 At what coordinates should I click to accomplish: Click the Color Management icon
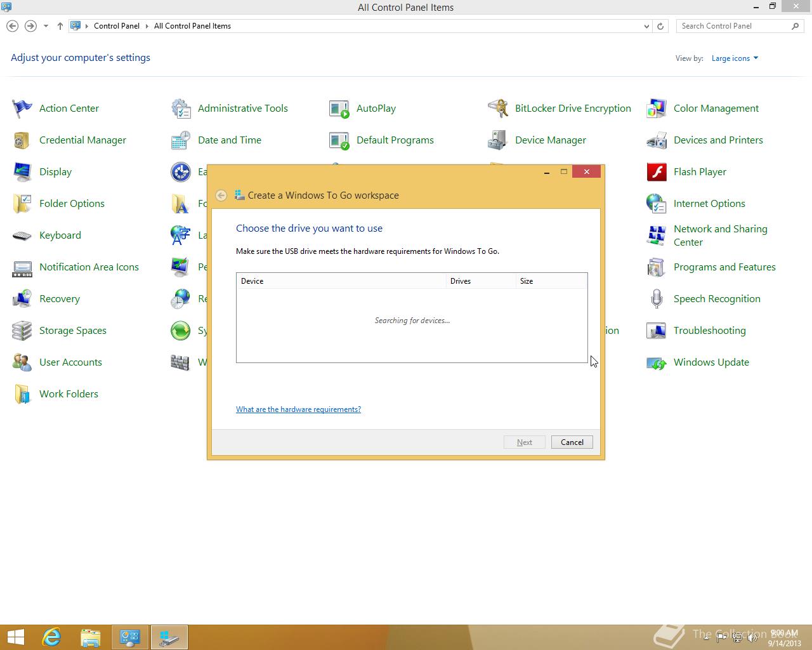657,109
